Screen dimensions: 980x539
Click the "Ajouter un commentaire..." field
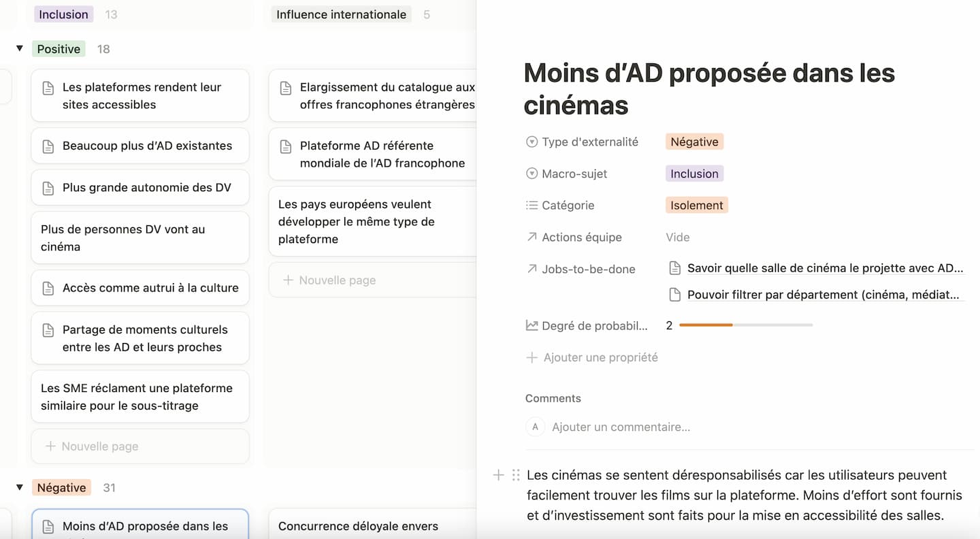[621, 427]
